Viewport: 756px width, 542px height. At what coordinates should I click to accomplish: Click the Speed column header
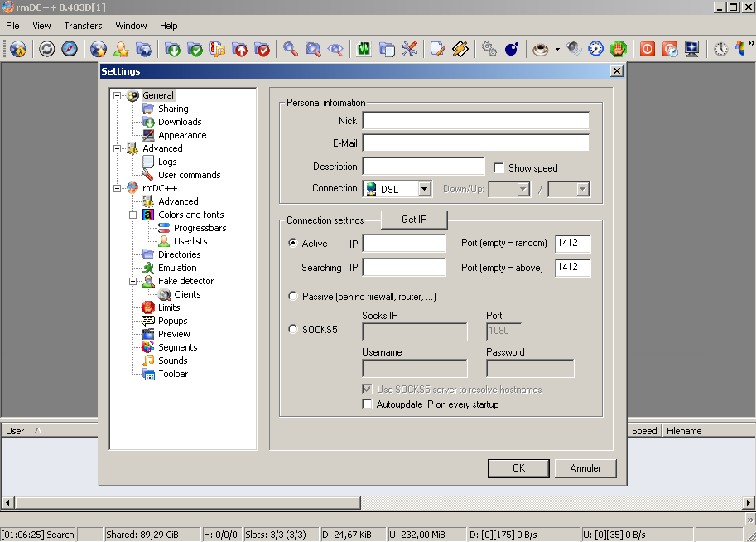coord(644,430)
